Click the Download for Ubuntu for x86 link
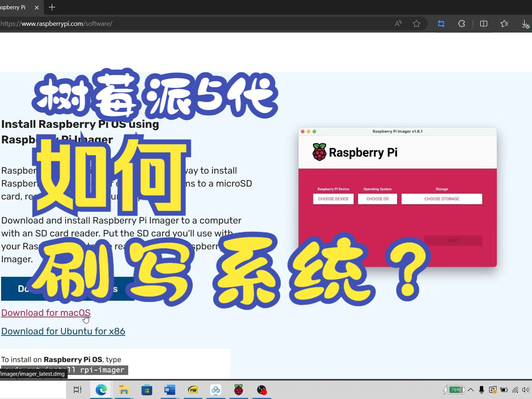 coord(63,331)
